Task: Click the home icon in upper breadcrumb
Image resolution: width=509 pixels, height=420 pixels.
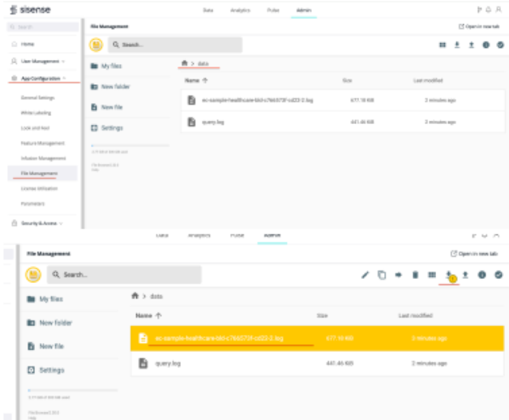Action: click(183, 62)
